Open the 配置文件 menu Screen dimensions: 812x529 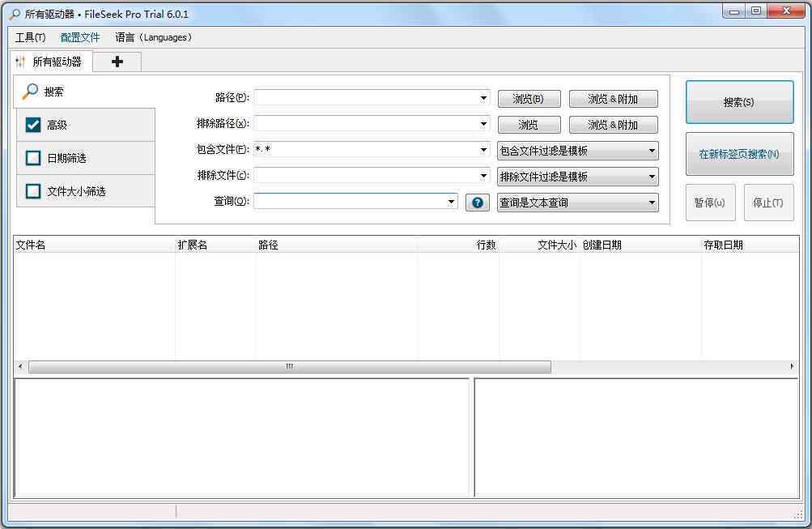(80, 37)
